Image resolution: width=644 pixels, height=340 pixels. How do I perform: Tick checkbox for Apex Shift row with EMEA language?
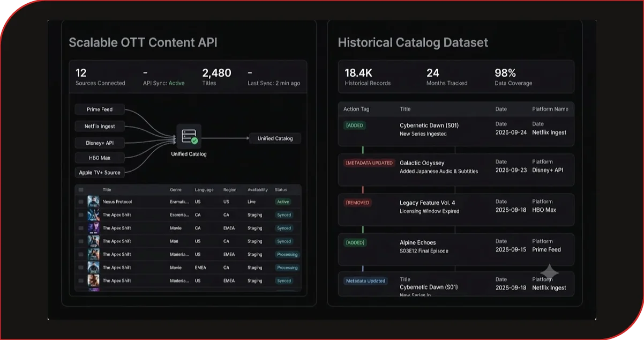pos(81,268)
